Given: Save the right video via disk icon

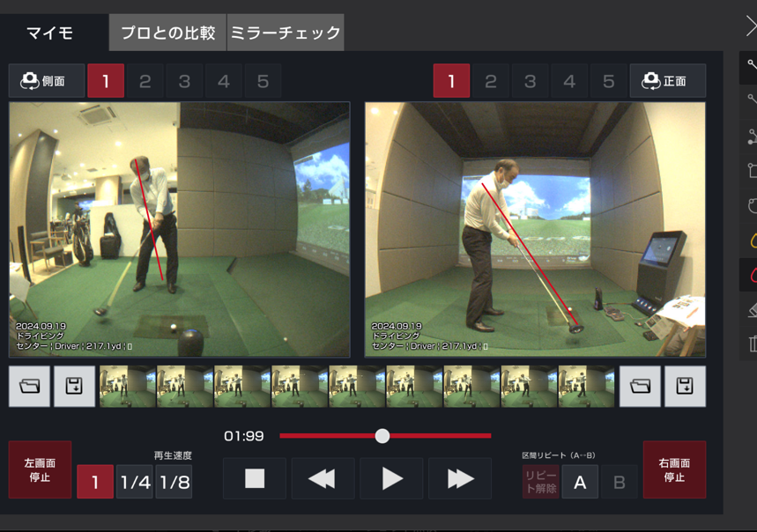Looking at the screenshot, I should (x=684, y=387).
